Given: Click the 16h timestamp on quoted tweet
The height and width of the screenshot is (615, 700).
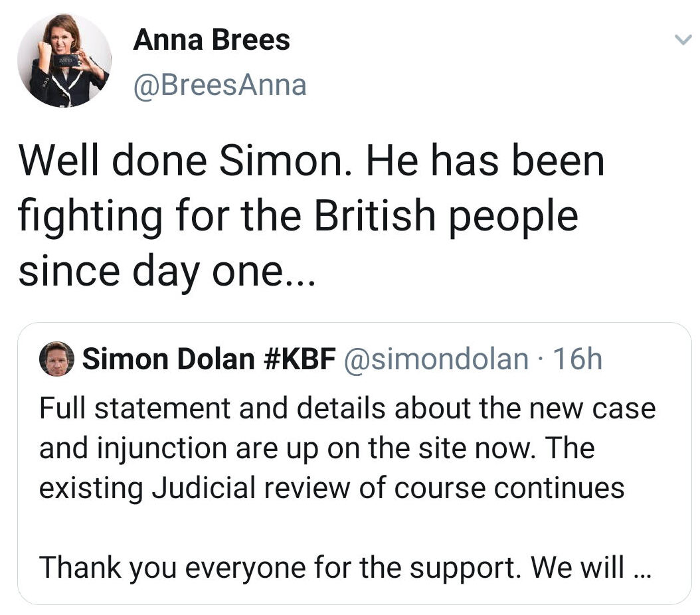Looking at the screenshot, I should [x=577, y=359].
